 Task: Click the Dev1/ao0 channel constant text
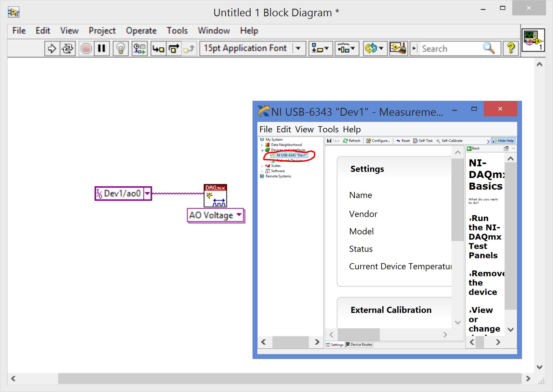pos(122,193)
